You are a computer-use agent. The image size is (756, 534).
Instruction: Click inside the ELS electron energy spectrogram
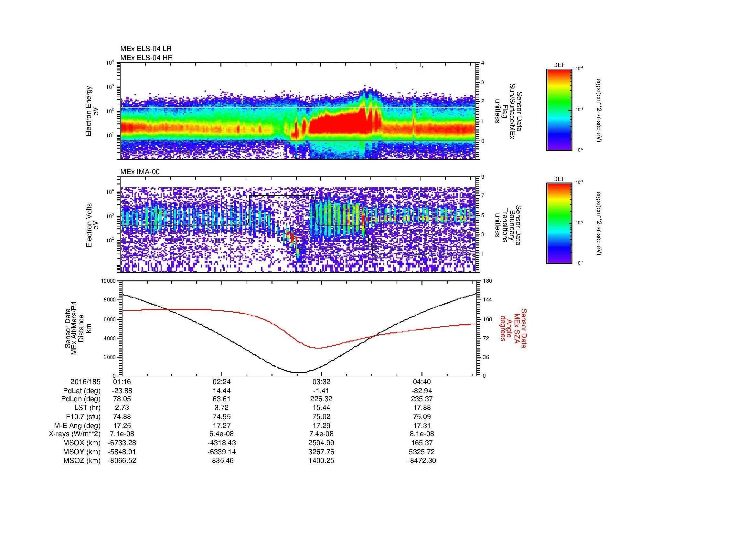(x=298, y=111)
